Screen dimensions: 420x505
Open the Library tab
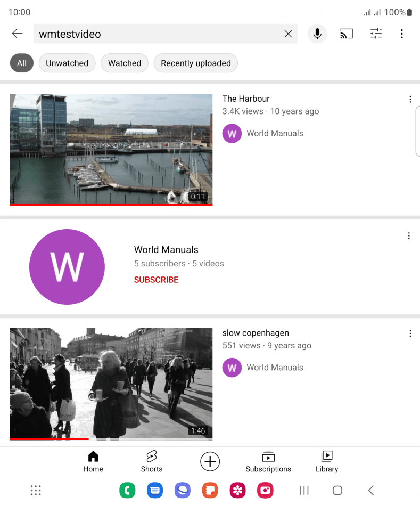(327, 461)
